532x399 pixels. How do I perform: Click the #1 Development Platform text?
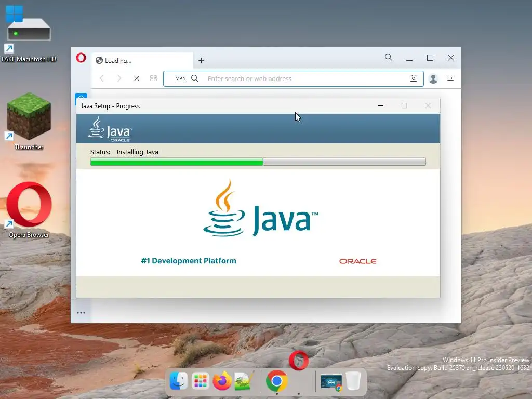(x=189, y=261)
